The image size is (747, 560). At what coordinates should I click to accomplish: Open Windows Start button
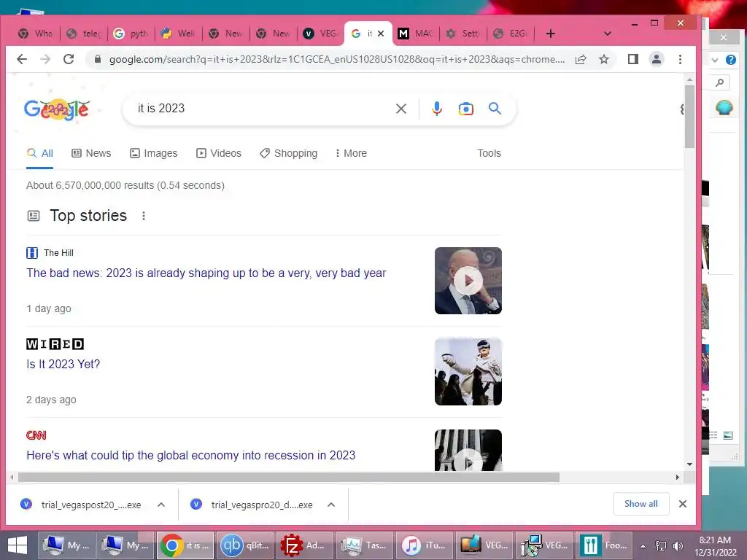pos(18,545)
